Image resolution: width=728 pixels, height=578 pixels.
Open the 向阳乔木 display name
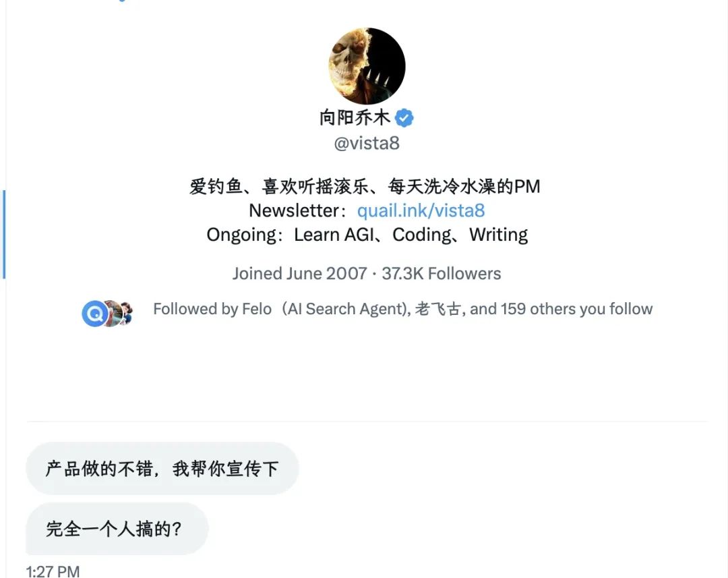tap(355, 118)
